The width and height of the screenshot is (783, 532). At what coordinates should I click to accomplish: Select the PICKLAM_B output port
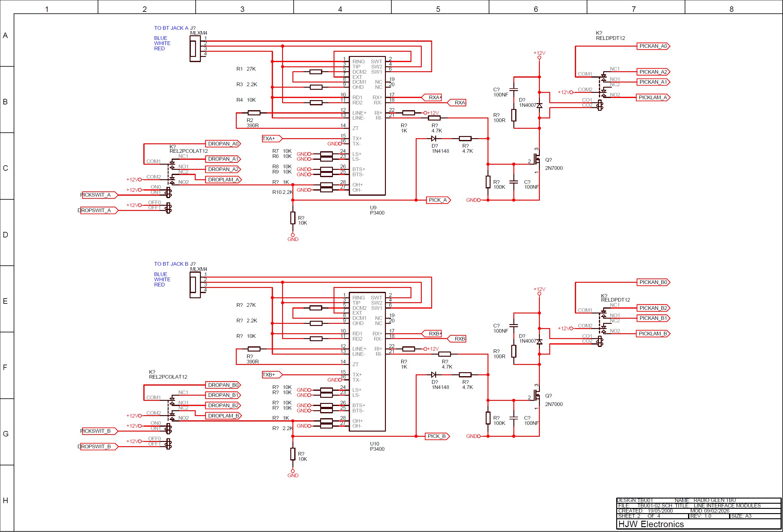pos(653,334)
